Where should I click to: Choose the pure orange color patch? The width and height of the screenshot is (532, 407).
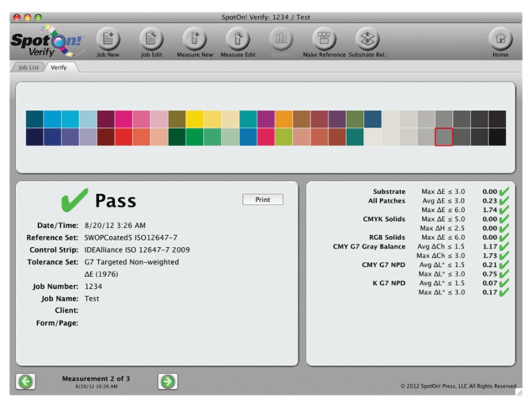click(284, 119)
